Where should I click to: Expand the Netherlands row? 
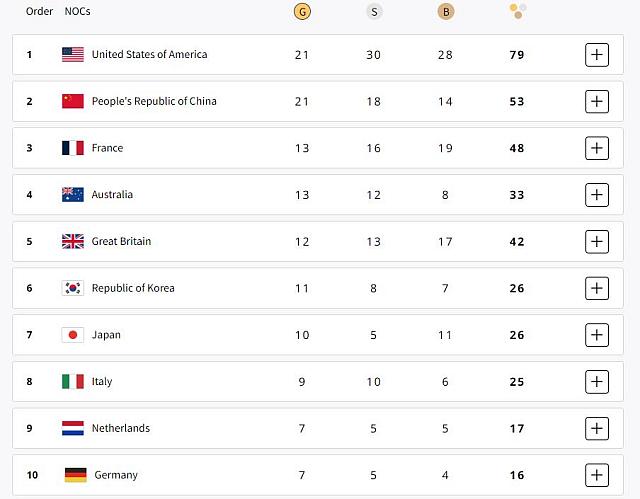click(x=596, y=428)
